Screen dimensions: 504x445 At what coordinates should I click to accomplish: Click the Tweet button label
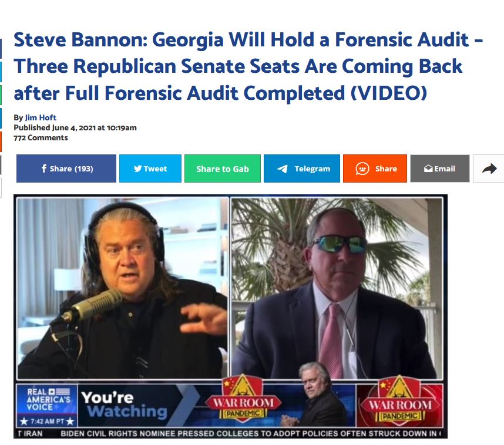155,168
